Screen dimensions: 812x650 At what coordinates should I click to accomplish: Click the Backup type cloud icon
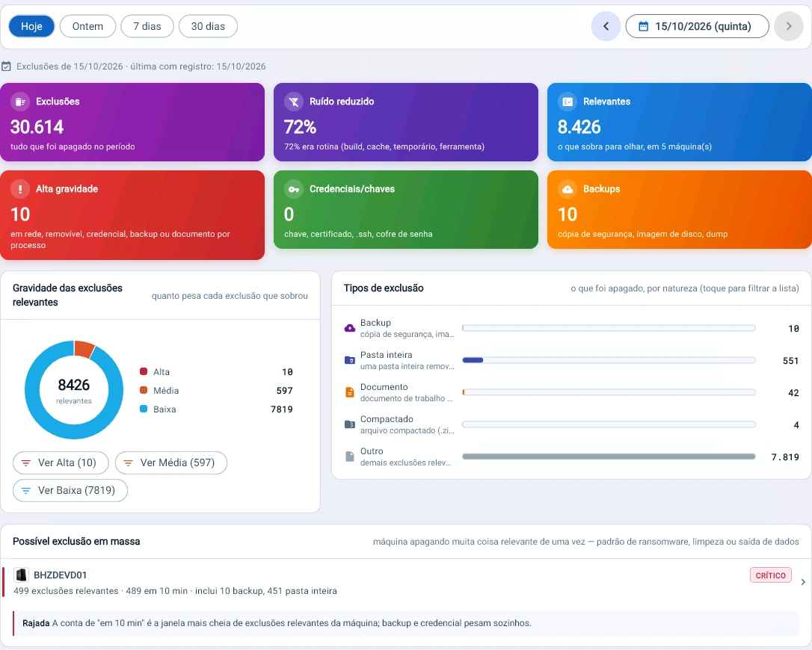[350, 328]
